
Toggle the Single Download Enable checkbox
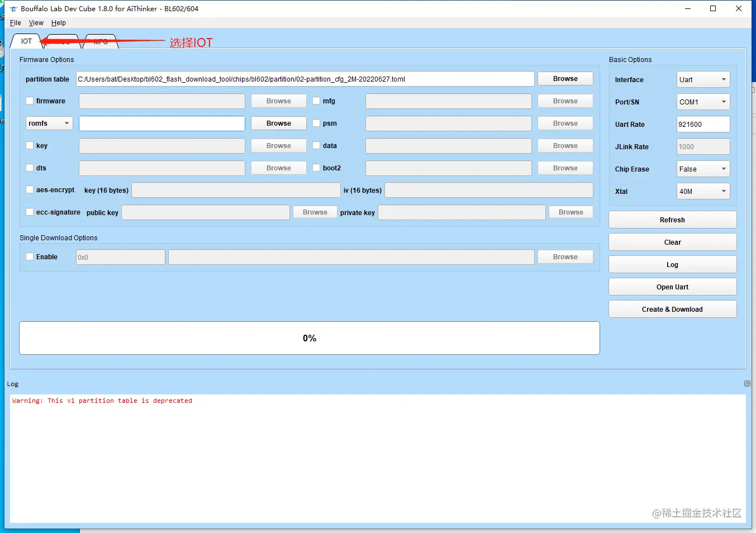point(30,257)
